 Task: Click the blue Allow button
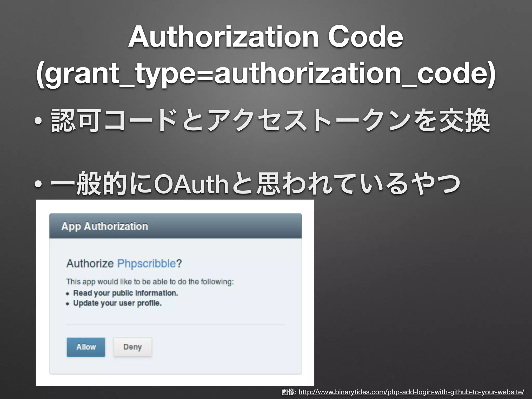(x=86, y=347)
